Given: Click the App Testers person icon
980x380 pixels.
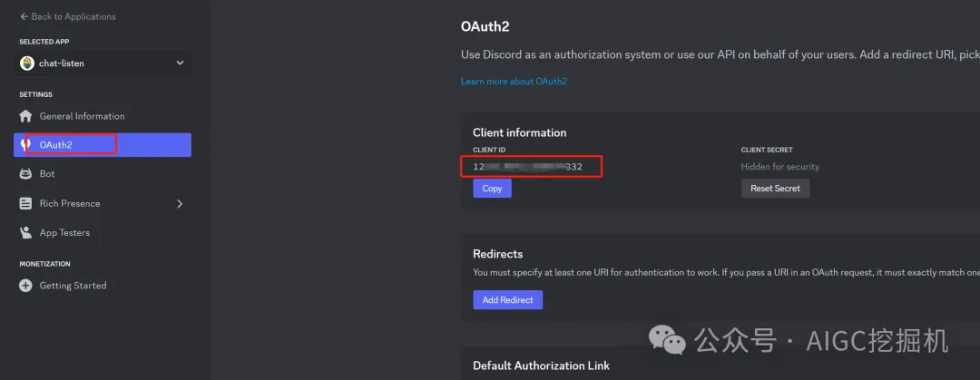Looking at the screenshot, I should tap(25, 232).
